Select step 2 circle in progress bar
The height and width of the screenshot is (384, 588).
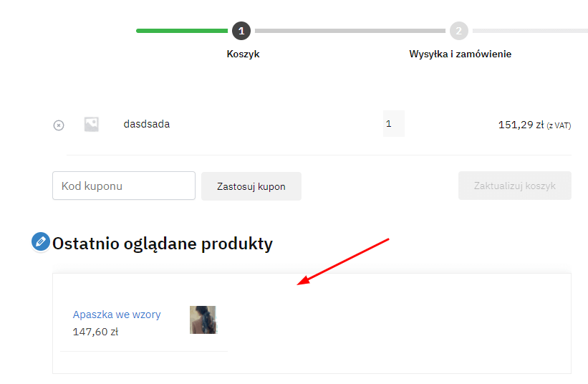point(459,31)
